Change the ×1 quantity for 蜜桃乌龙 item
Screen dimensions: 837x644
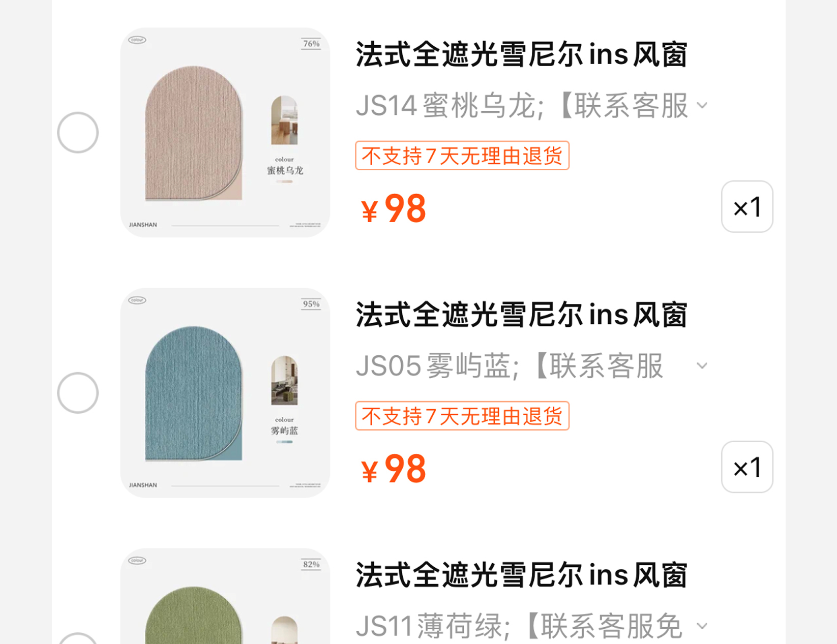coord(747,207)
